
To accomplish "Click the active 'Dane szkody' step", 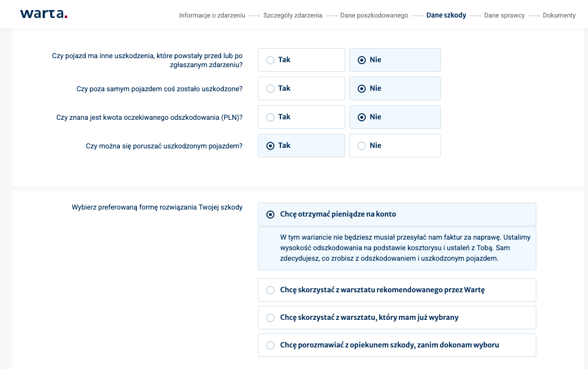I will pos(446,16).
